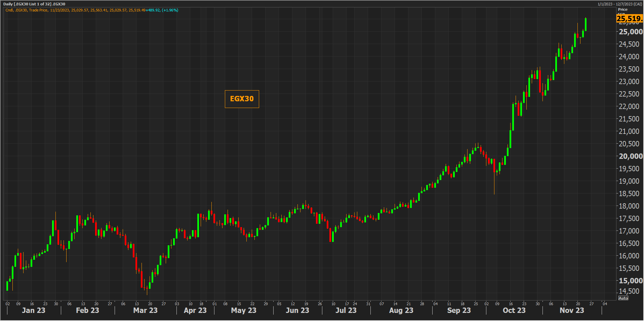
Task: Click the Oct 23 month label
Action: (x=514, y=310)
